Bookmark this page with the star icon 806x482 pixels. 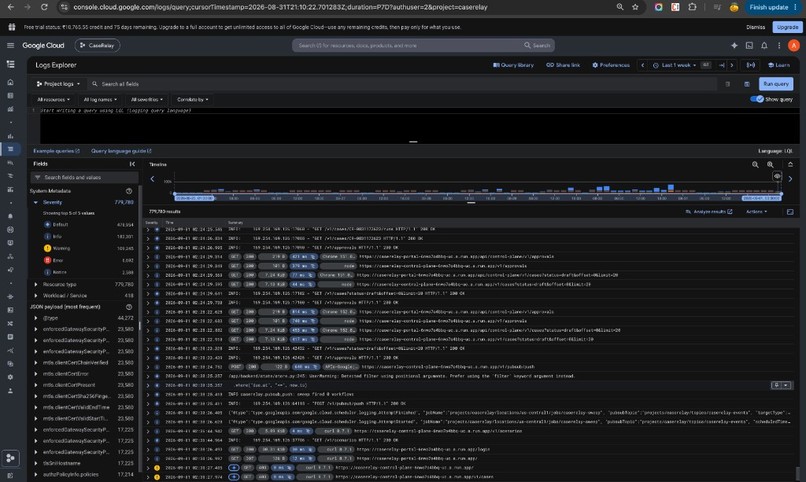point(635,7)
